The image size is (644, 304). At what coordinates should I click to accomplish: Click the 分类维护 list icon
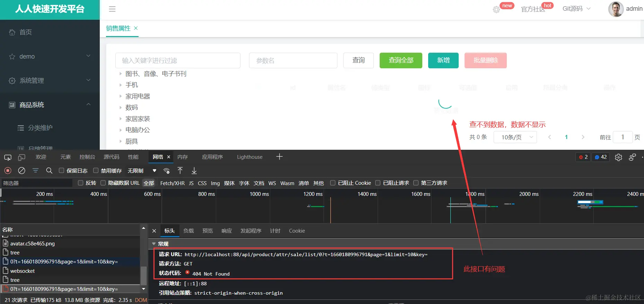tap(21, 128)
